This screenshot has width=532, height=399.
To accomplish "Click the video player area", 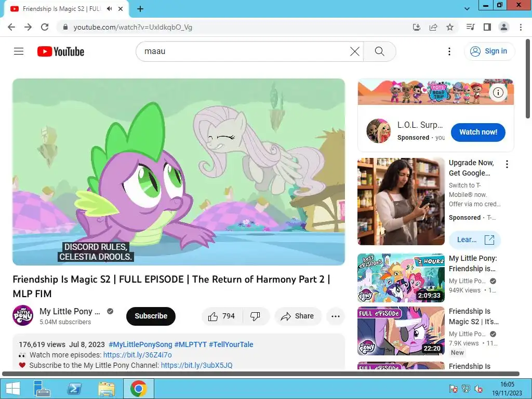I will pyautogui.click(x=179, y=172).
